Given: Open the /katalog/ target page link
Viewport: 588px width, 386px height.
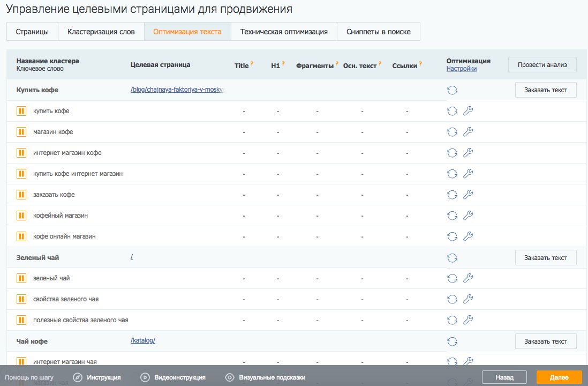Looking at the screenshot, I should [x=142, y=341].
